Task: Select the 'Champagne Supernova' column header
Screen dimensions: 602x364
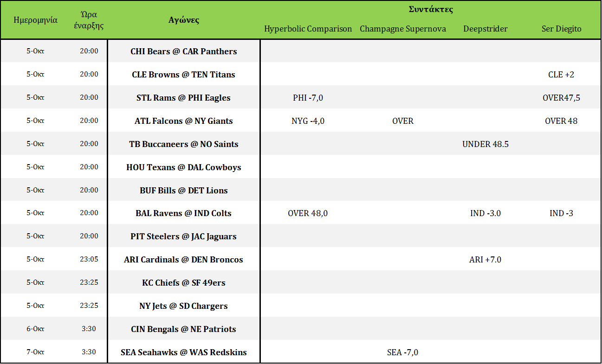Action: [x=403, y=29]
